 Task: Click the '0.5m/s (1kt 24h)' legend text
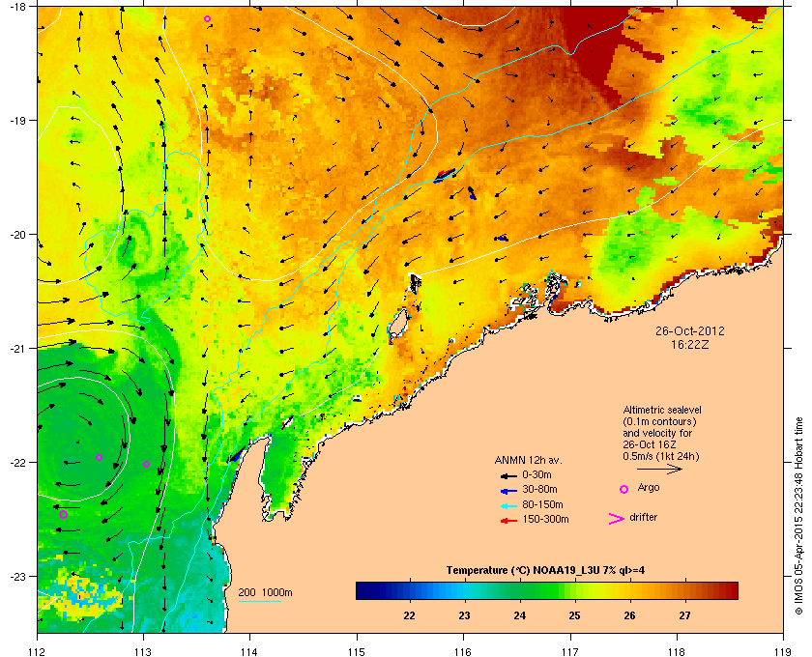pos(661,457)
